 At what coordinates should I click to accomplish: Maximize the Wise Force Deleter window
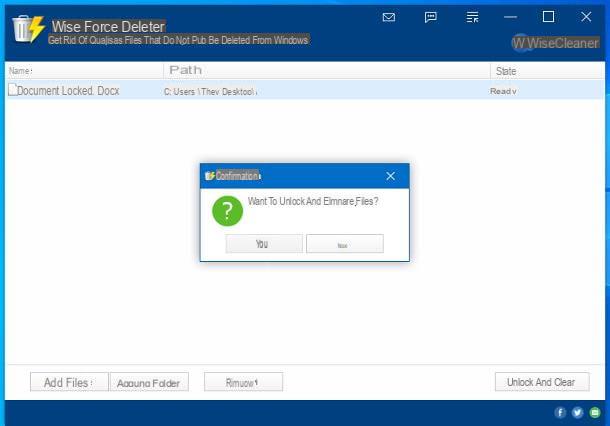(x=549, y=17)
